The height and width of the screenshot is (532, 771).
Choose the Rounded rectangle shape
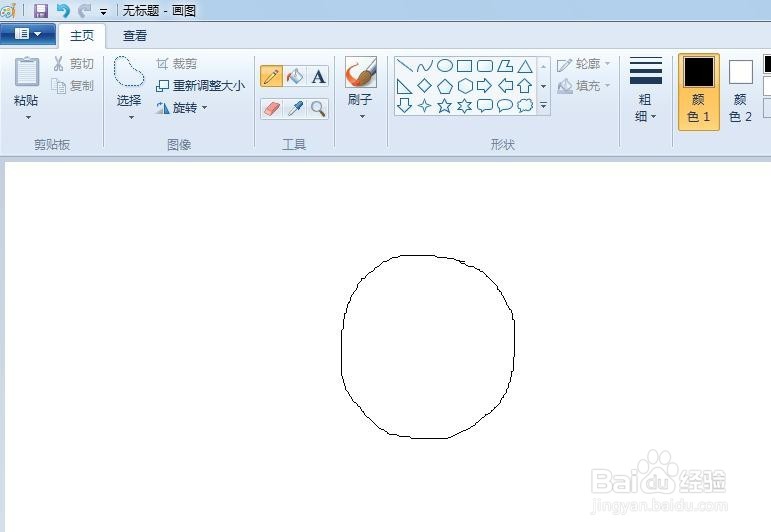tap(485, 65)
